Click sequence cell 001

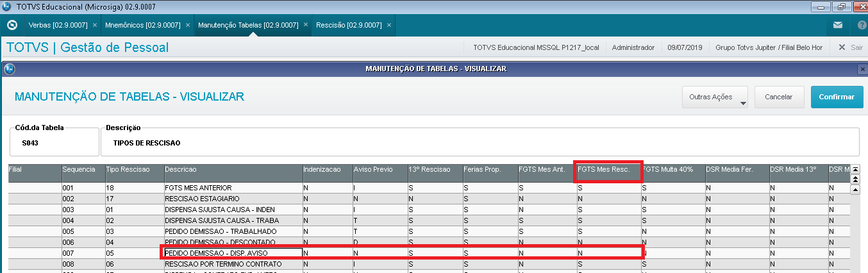coord(83,188)
